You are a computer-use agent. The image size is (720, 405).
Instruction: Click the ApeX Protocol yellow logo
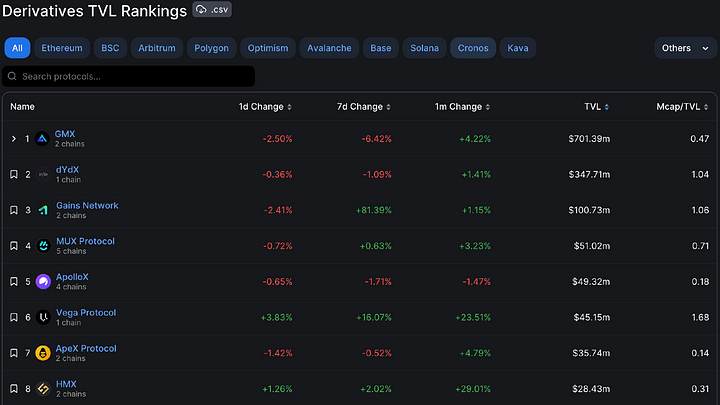pyautogui.click(x=43, y=353)
